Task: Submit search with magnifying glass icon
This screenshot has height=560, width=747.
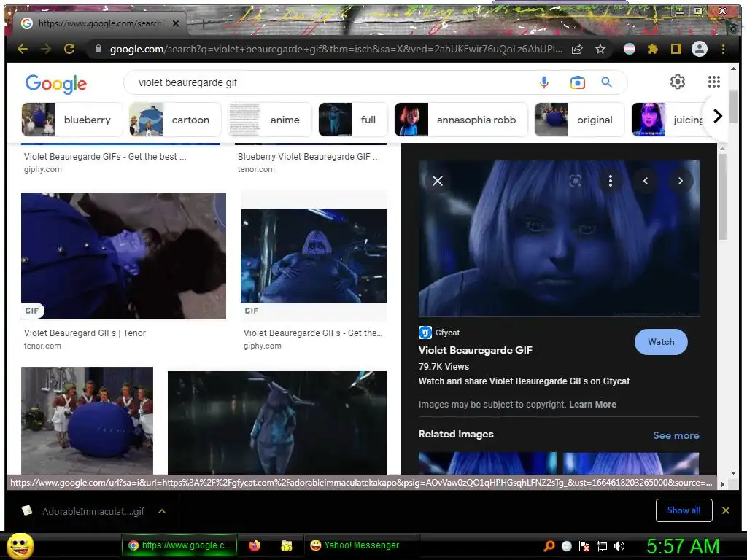Action: click(606, 82)
